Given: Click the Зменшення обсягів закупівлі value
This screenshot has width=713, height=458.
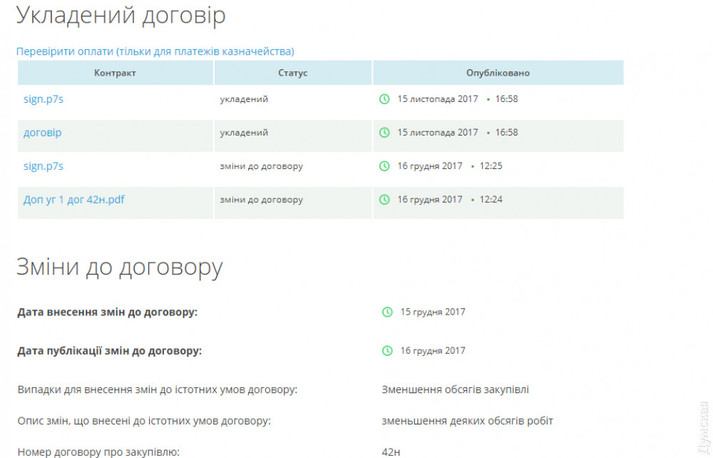Looking at the screenshot, I should (451, 389).
